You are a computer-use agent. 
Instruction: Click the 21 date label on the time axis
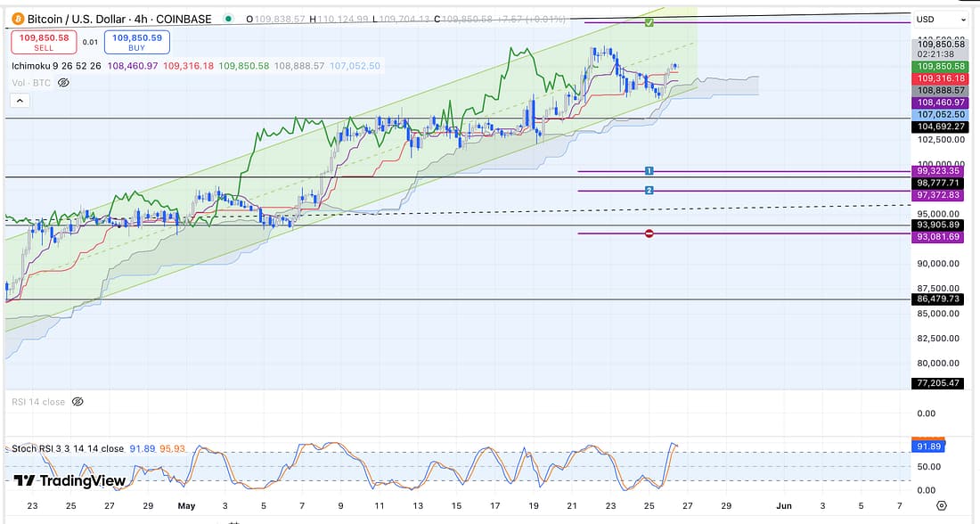click(572, 506)
